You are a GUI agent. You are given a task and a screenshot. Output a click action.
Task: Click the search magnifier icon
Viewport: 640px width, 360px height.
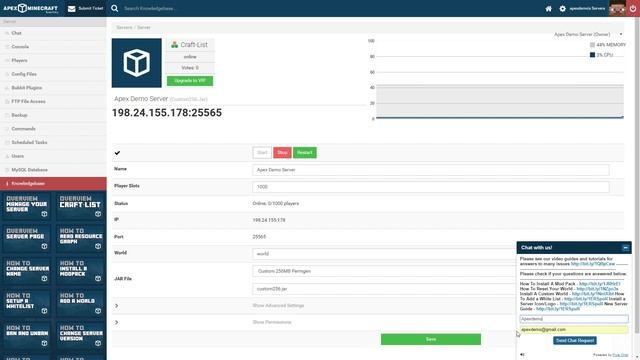tap(115, 8)
